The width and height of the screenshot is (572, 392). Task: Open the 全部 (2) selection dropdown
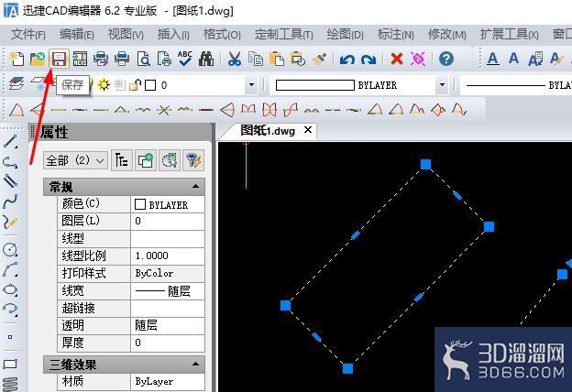point(75,160)
